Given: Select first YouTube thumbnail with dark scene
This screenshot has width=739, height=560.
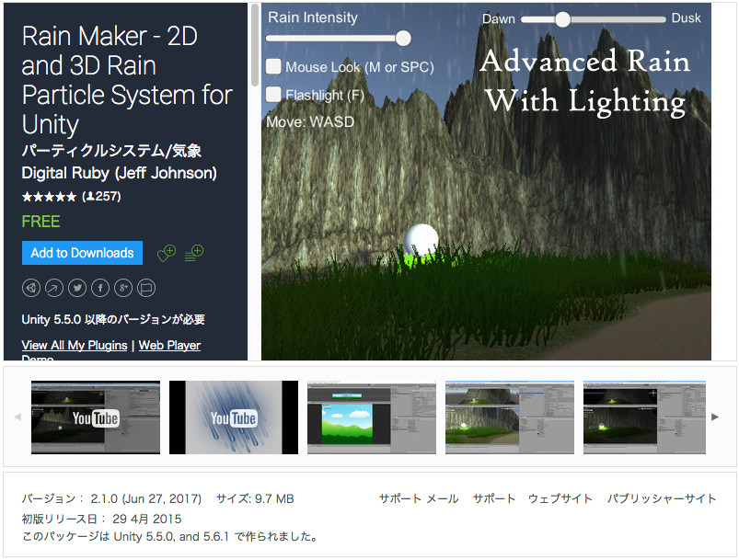Looking at the screenshot, I should click(96, 417).
